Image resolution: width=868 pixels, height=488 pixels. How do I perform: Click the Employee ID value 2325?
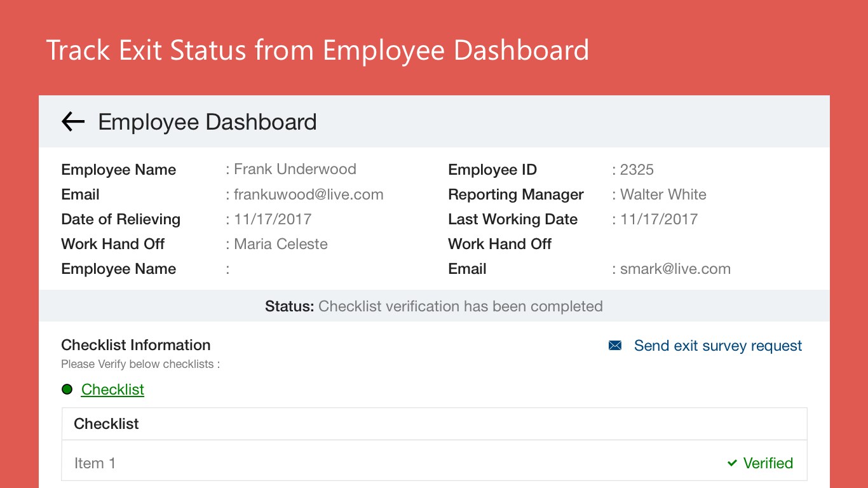(x=637, y=170)
